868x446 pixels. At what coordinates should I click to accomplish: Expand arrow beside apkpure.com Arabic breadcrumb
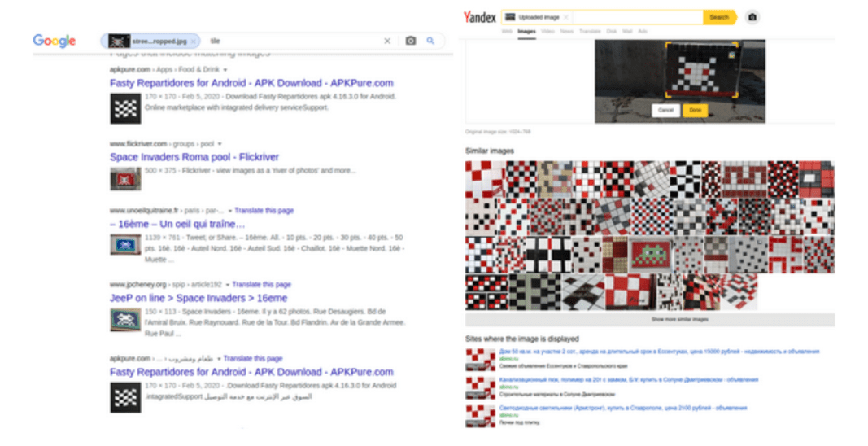click(219, 359)
